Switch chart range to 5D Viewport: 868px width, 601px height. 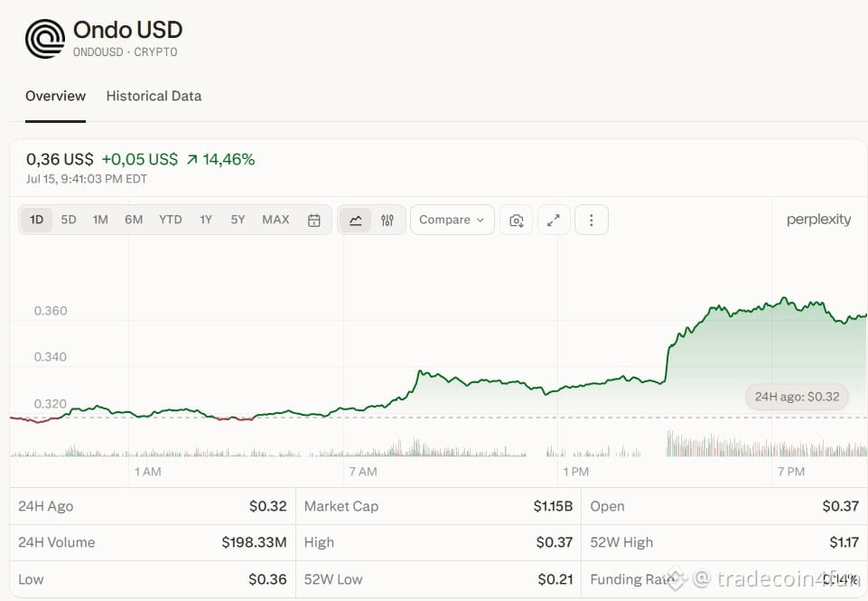coord(69,220)
